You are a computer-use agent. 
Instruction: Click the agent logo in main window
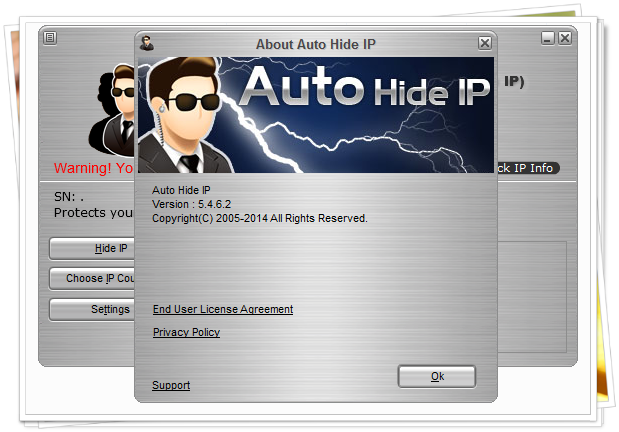pos(112,110)
